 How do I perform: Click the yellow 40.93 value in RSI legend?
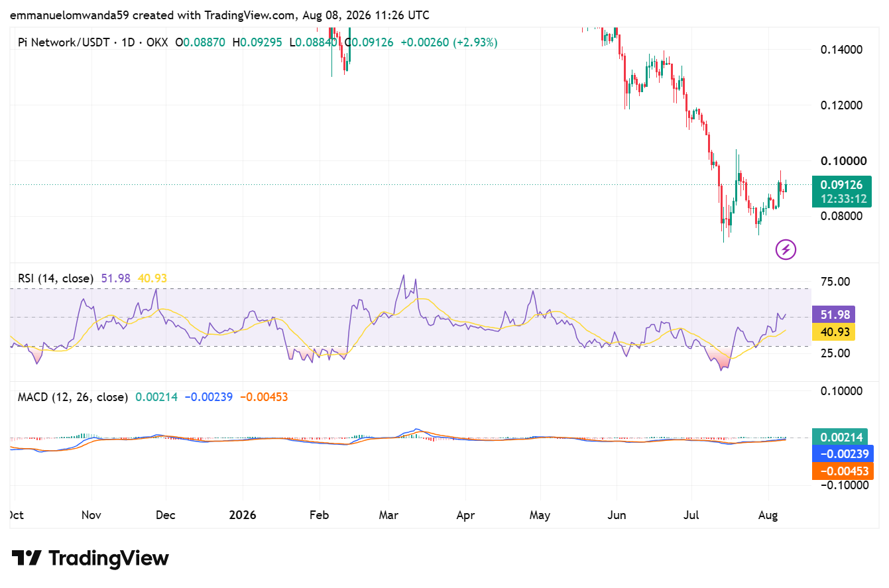coord(152,278)
